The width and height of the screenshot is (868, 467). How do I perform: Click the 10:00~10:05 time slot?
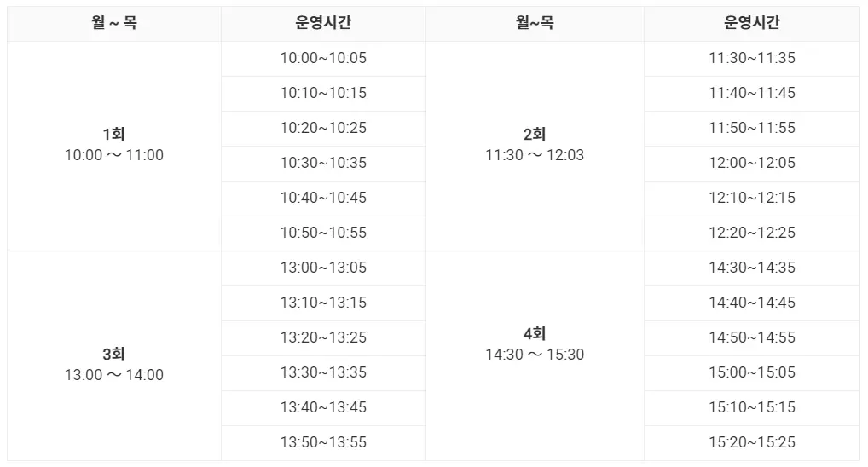coord(323,59)
